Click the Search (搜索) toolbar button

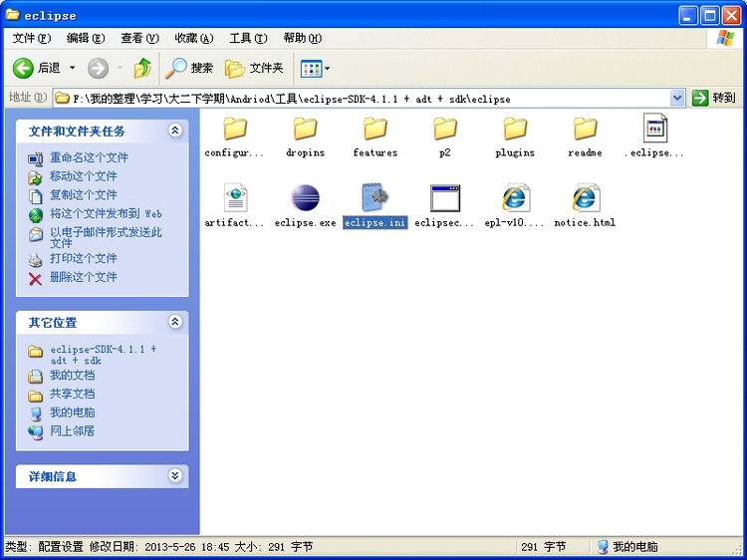[x=189, y=68]
